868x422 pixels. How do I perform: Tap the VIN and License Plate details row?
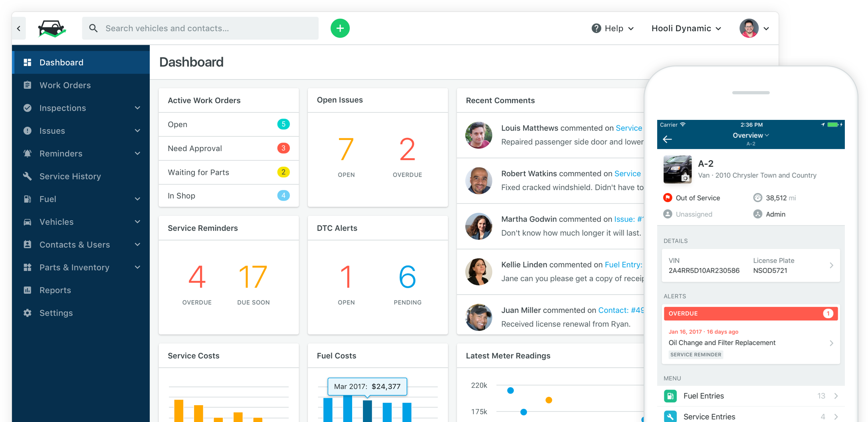[751, 265]
